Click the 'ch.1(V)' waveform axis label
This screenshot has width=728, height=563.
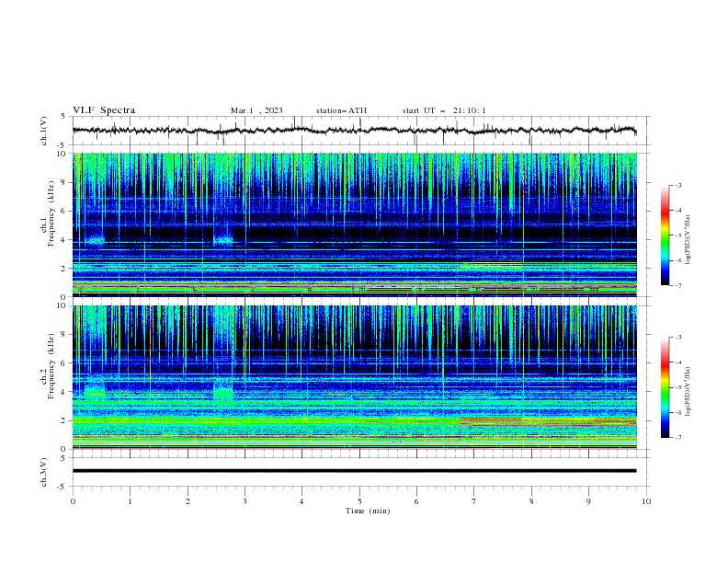pos(44,131)
